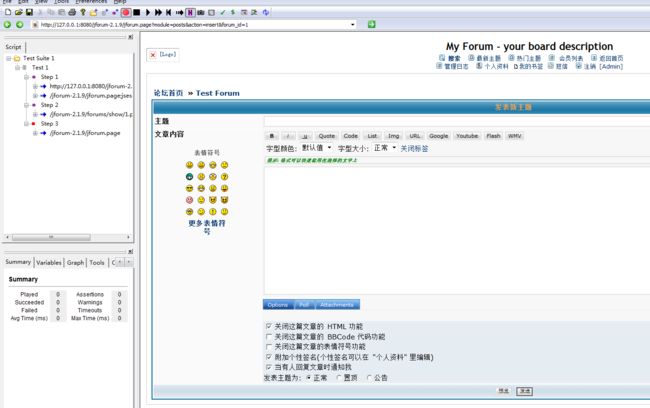This screenshot has height=408, width=650.
Task: Toggle the attach signature checkbox
Action: [x=269, y=357]
